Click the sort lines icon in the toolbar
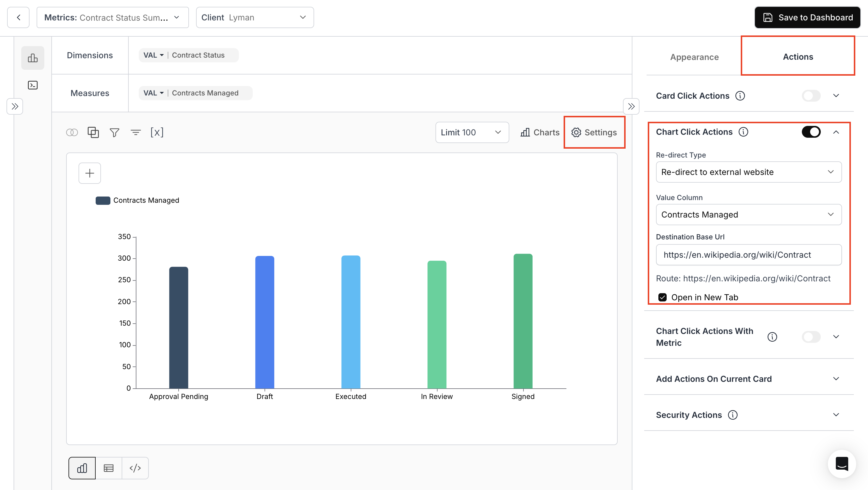Viewport: 868px width, 490px height. tap(136, 132)
